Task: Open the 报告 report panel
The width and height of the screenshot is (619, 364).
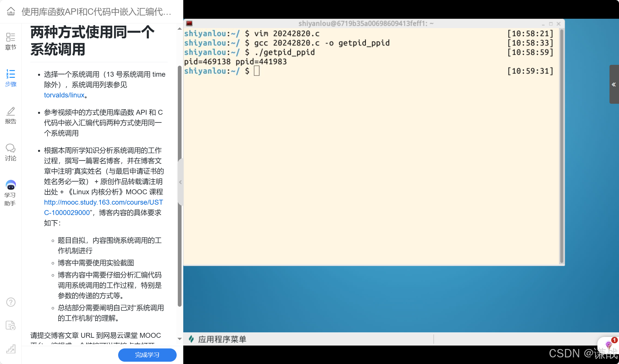Action: [11, 115]
